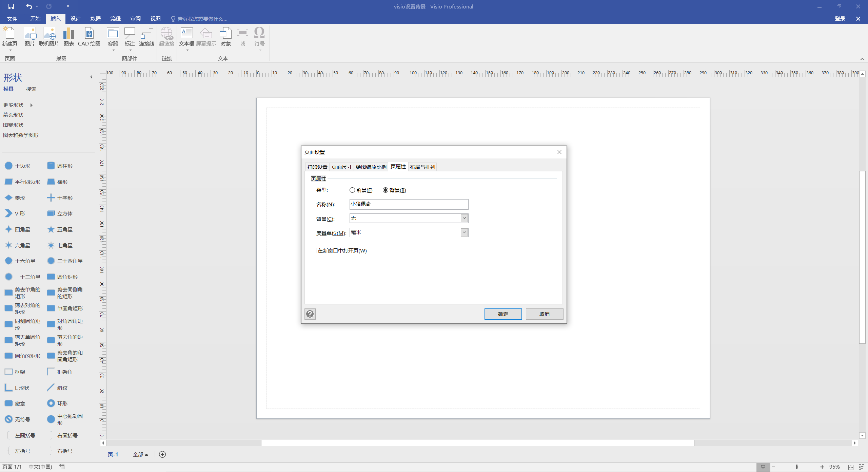Select the Parallelogram (平行四边形) shape
The image size is (868, 472).
coord(22,182)
